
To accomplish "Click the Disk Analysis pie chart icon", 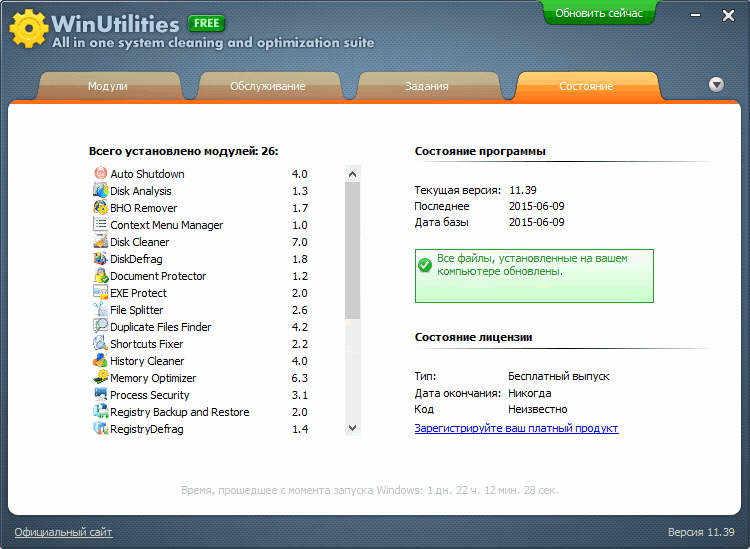I will (x=100, y=190).
